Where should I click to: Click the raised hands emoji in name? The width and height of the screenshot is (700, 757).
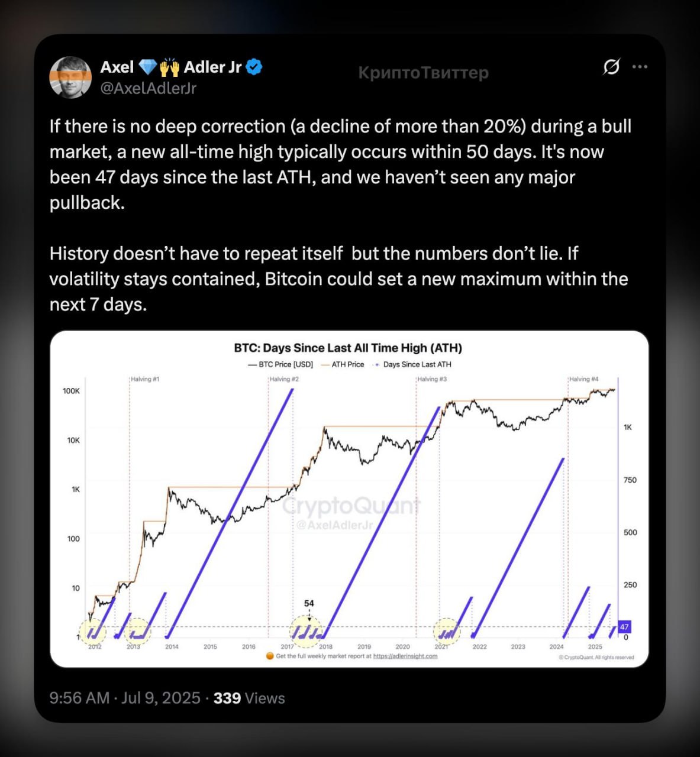coord(170,67)
